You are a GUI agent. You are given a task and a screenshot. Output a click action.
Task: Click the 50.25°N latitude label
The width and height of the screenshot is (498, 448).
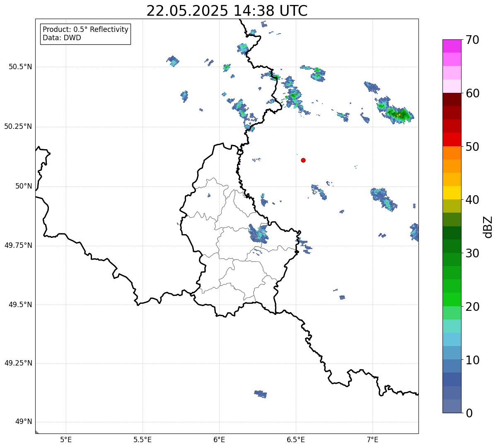[x=18, y=126]
